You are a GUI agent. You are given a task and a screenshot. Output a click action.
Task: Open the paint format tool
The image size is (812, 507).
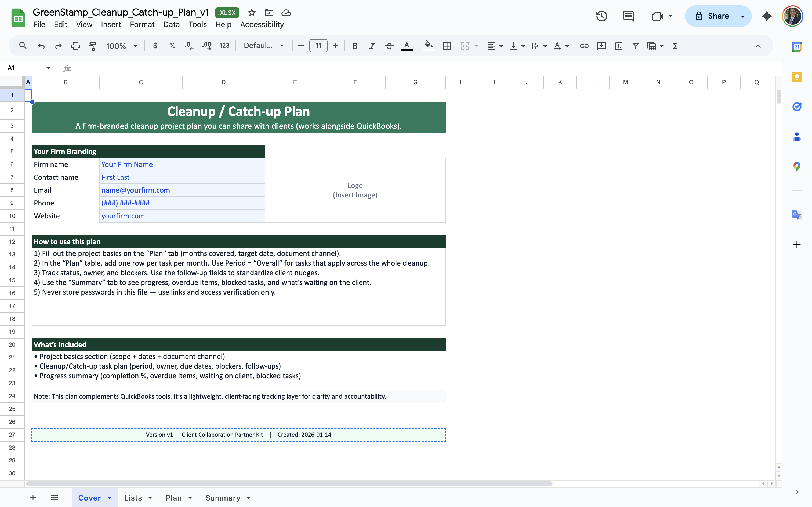pos(93,46)
